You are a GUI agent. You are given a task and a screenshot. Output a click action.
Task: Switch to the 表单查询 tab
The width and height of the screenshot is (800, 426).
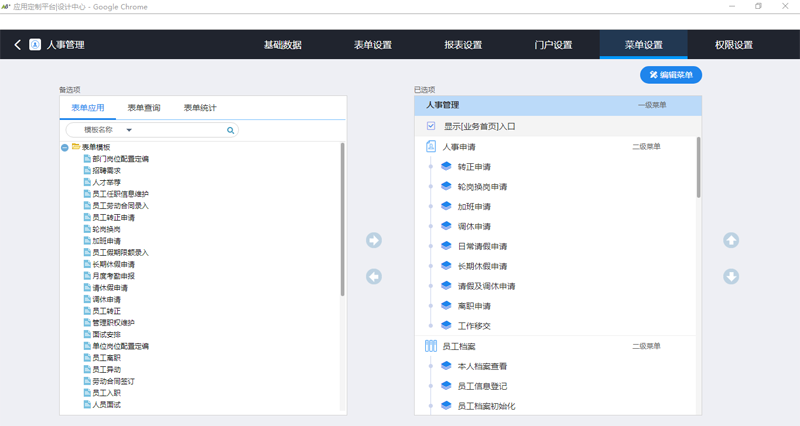coord(144,108)
